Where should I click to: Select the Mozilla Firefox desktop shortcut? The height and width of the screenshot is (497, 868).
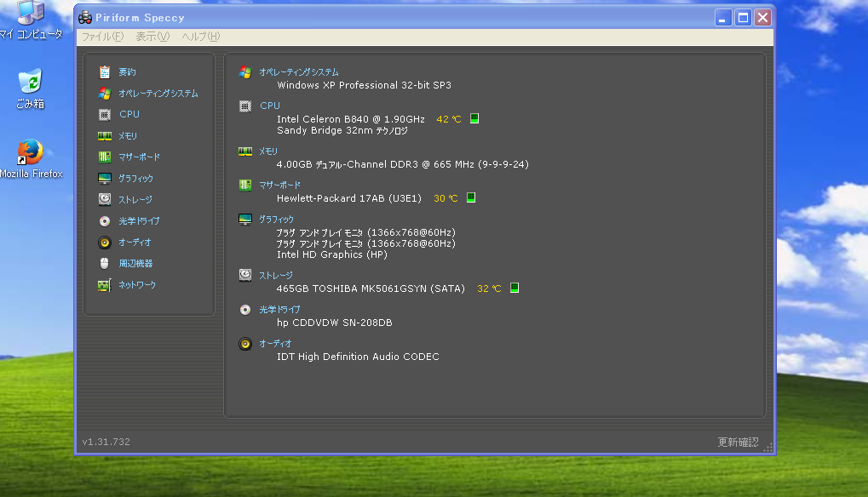(x=31, y=159)
